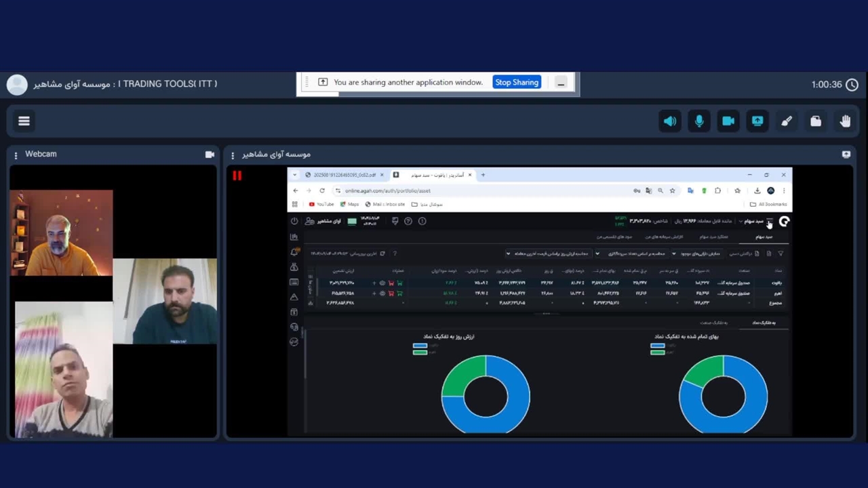Screen dimensions: 868x488
Task: Toggle the webcam camera button
Action: click(x=728, y=121)
